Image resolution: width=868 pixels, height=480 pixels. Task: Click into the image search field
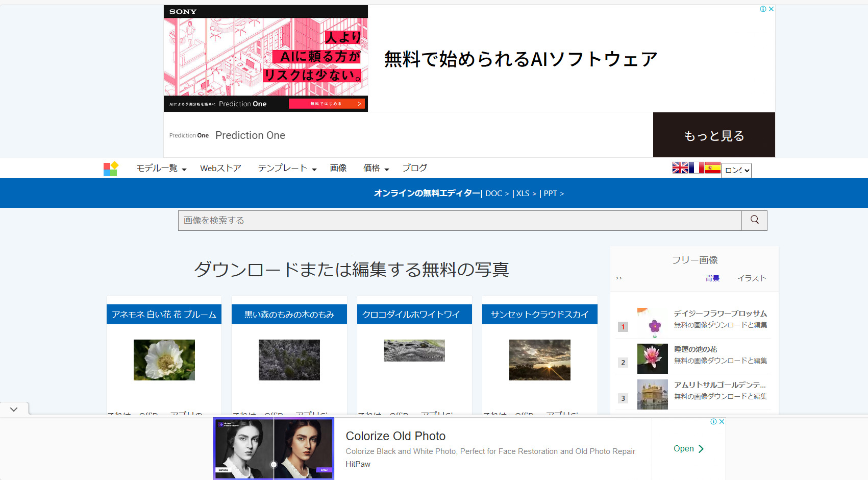[x=459, y=221]
